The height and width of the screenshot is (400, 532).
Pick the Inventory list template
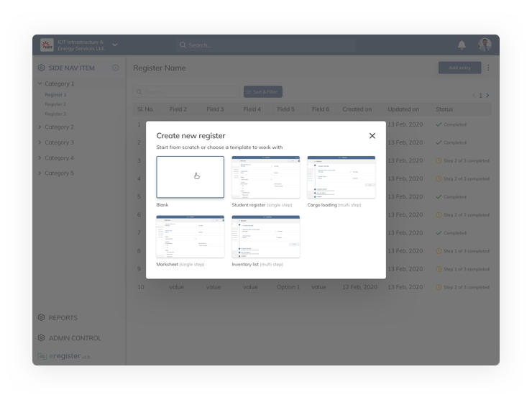[x=266, y=237]
